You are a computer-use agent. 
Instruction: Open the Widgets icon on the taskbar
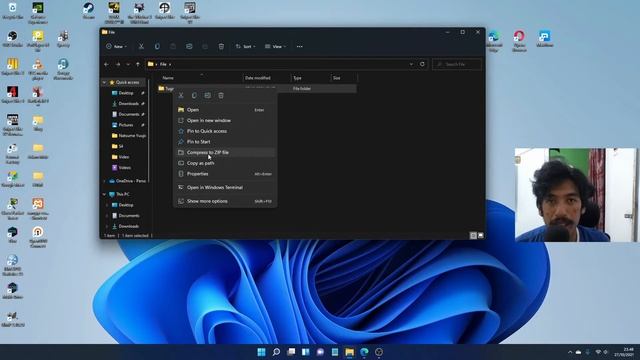(x=306, y=352)
